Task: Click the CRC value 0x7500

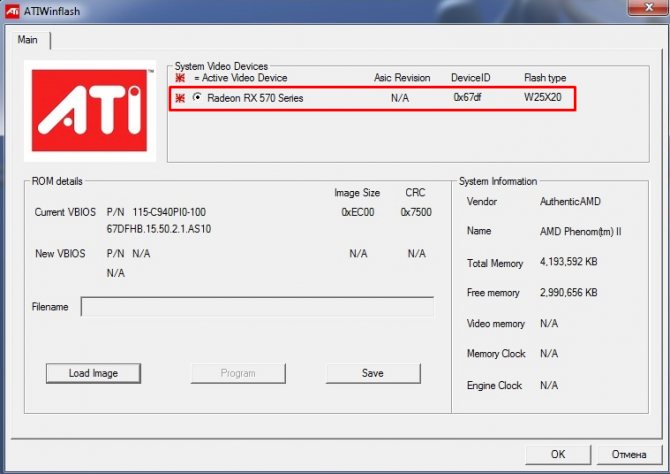Action: [x=416, y=212]
